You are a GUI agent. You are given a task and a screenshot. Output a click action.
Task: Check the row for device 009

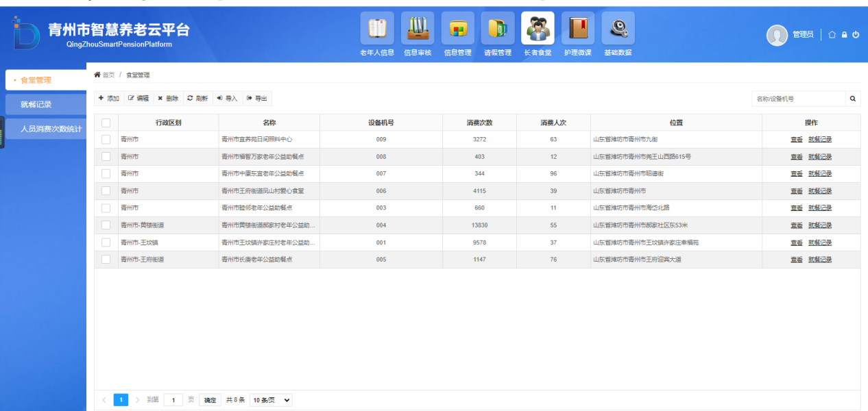106,139
